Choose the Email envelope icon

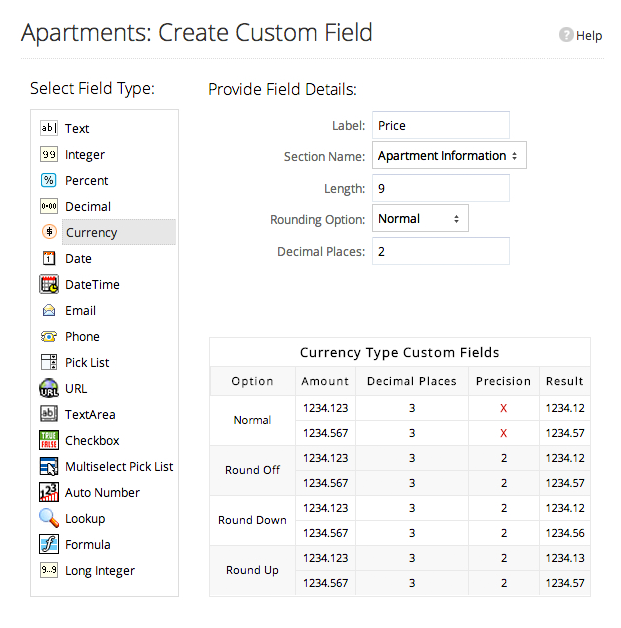point(48,310)
